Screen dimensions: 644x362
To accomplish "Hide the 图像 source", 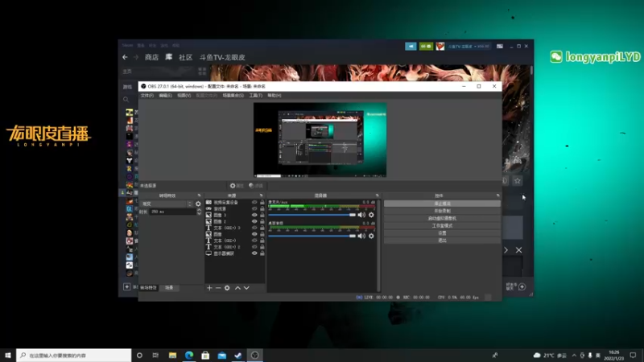I will coord(254,234).
